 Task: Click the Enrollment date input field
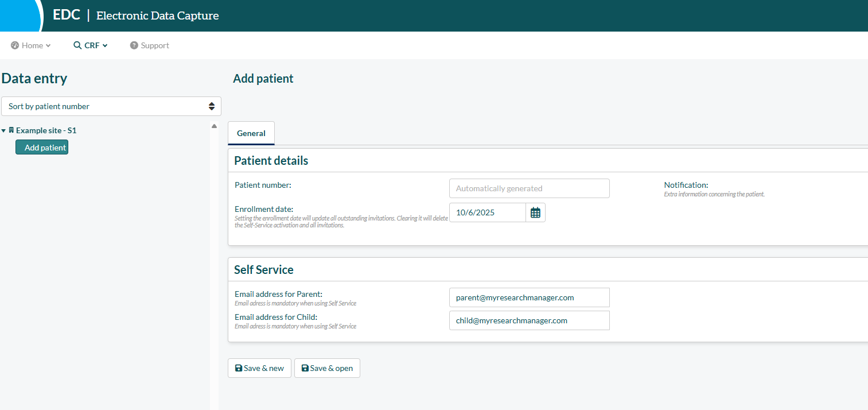pos(488,212)
